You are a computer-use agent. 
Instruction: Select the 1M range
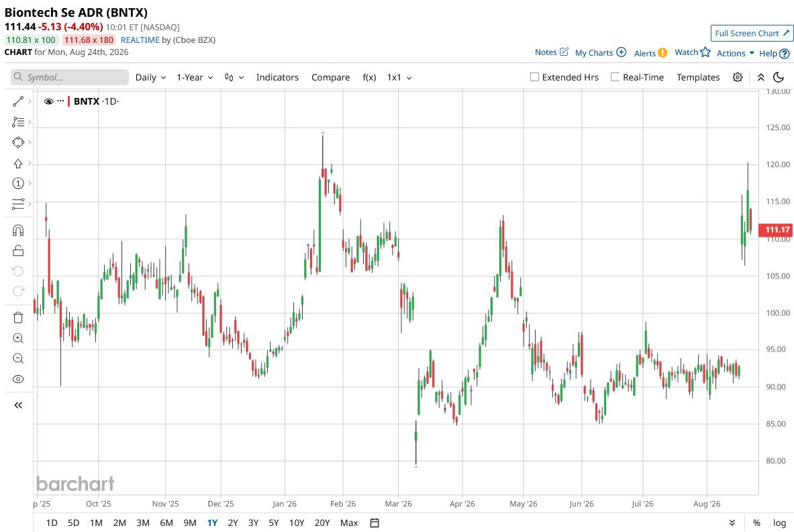click(x=96, y=523)
